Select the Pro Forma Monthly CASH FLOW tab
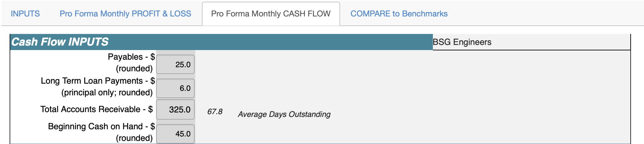 tap(271, 14)
